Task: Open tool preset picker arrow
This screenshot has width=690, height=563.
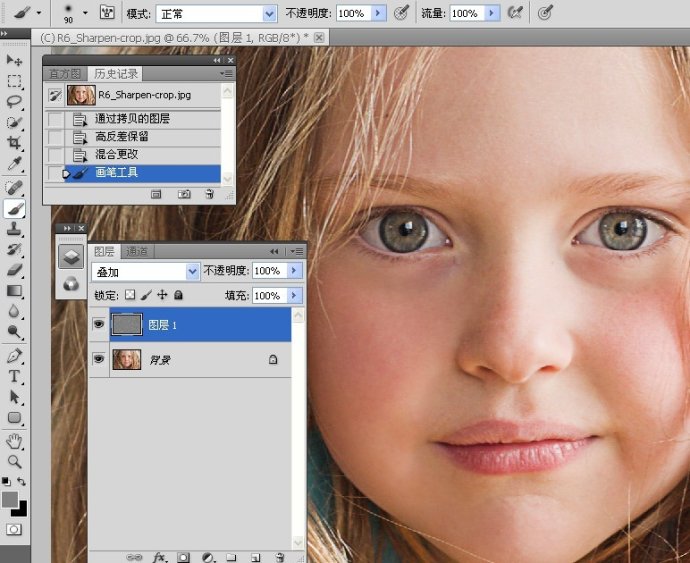Action: point(39,13)
